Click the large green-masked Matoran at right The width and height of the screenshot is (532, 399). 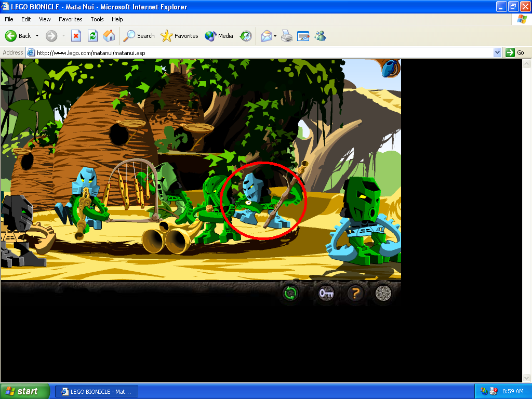[365, 220]
